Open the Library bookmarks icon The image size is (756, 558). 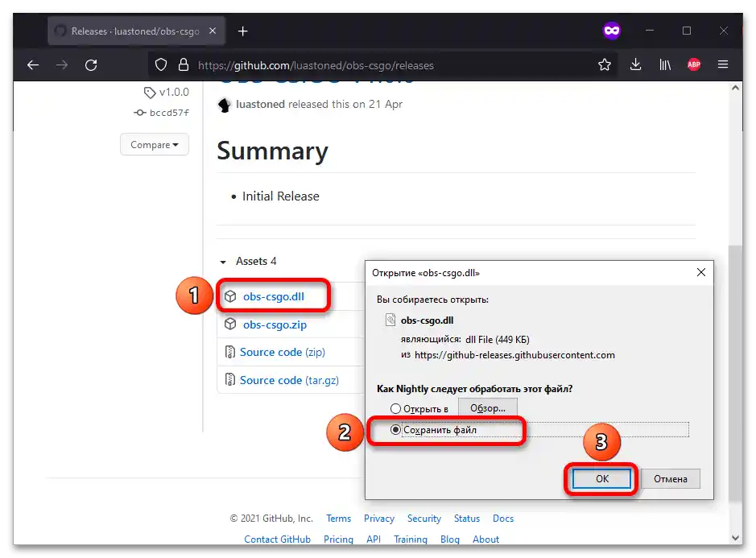(x=665, y=64)
